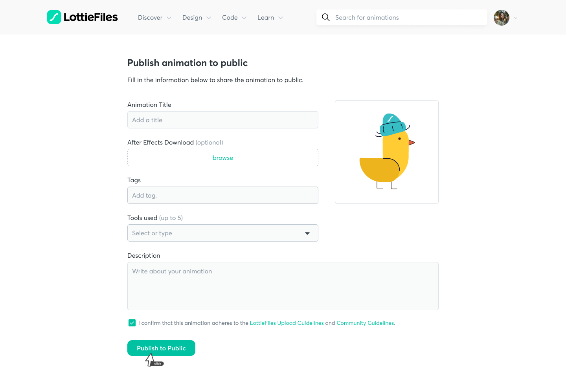Click browse to upload After Effects file

click(223, 158)
